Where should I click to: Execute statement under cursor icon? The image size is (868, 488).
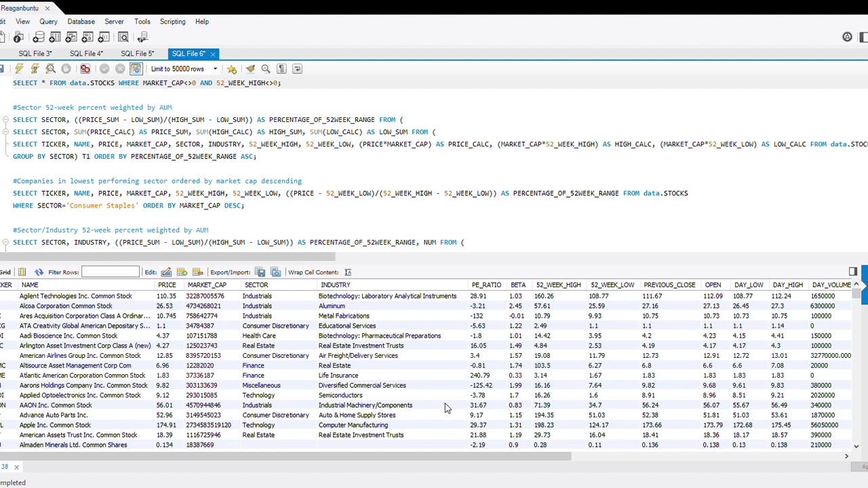35,68
